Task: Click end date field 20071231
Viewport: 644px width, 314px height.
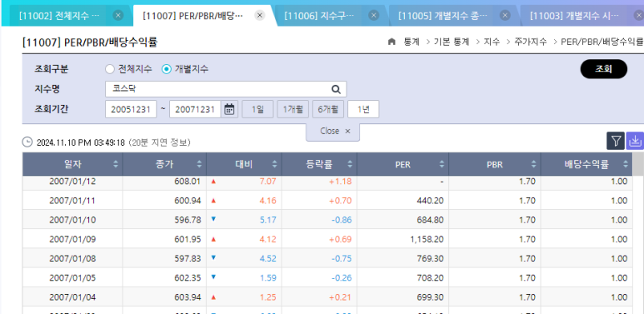Action: (195, 109)
